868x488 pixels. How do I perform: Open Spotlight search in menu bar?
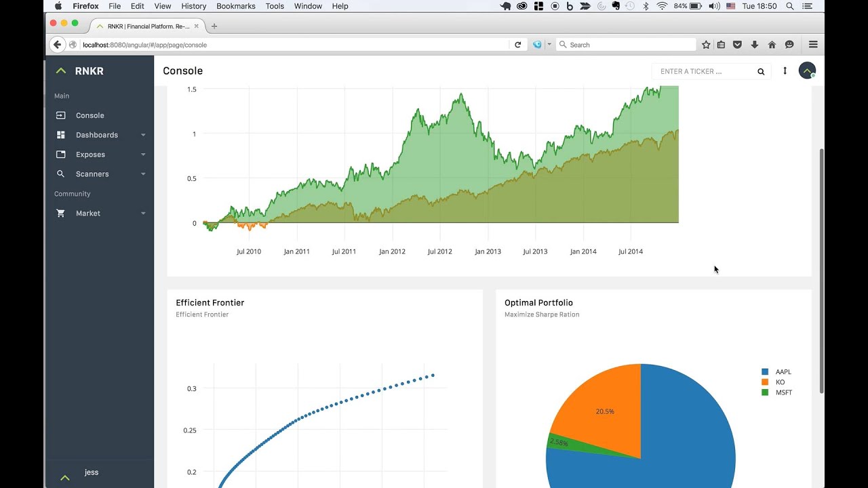click(x=790, y=6)
